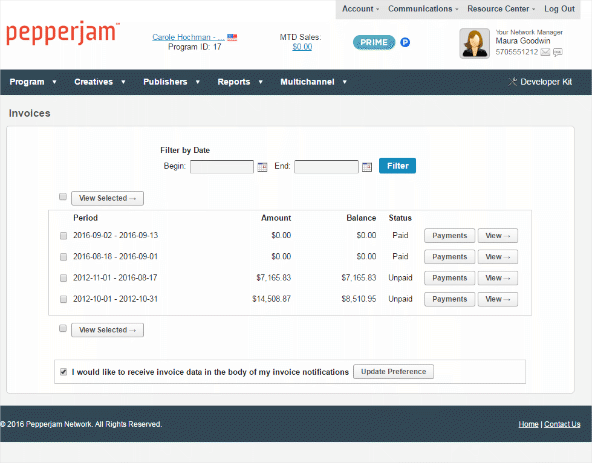592x463 pixels.
Task: Click the bottom View Selected button
Action: [107, 330]
